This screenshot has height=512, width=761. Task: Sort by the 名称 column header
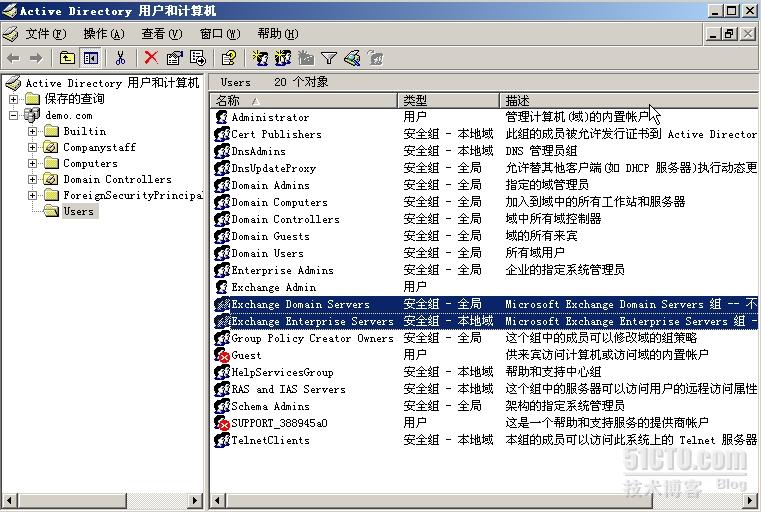(304, 100)
